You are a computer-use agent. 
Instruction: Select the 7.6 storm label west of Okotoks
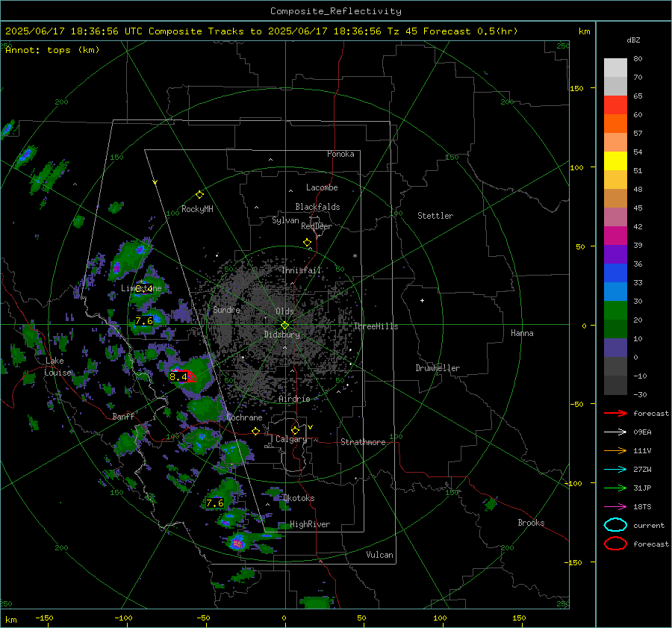point(215,503)
